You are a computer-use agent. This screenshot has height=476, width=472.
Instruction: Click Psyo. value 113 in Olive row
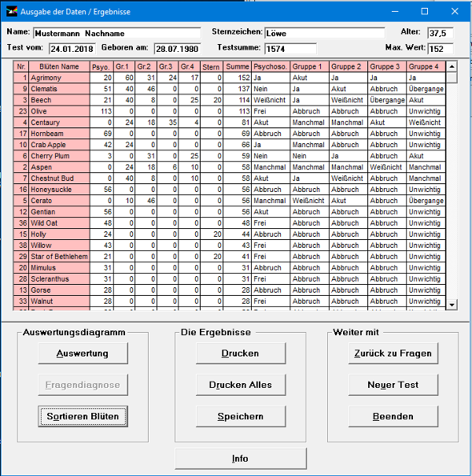101,112
